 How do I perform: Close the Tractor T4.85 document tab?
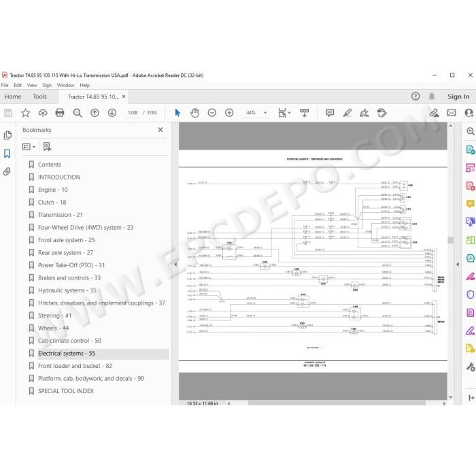click(124, 97)
